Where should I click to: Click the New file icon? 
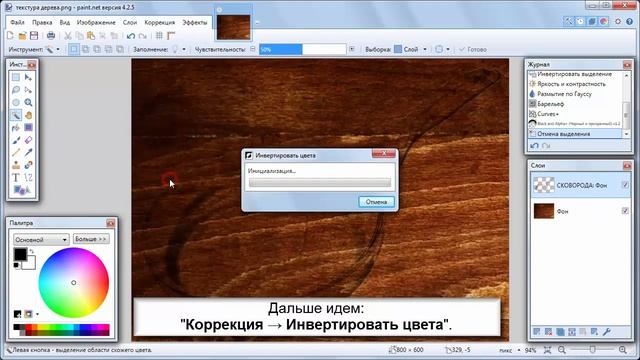coord(11,36)
